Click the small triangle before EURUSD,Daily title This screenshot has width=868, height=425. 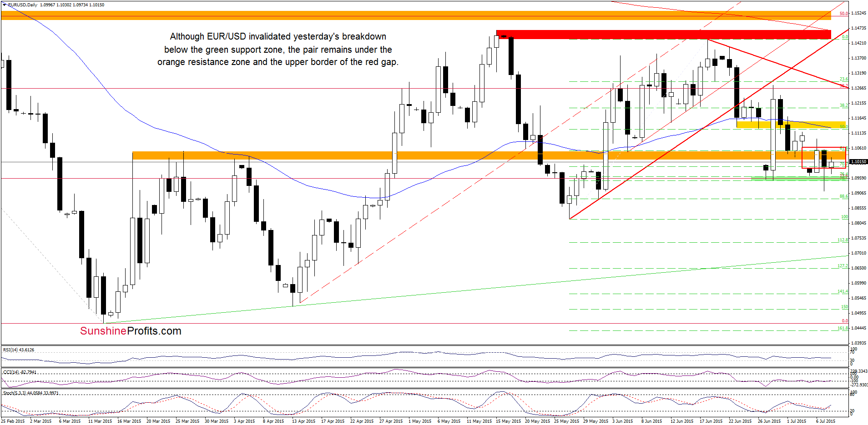(4, 5)
